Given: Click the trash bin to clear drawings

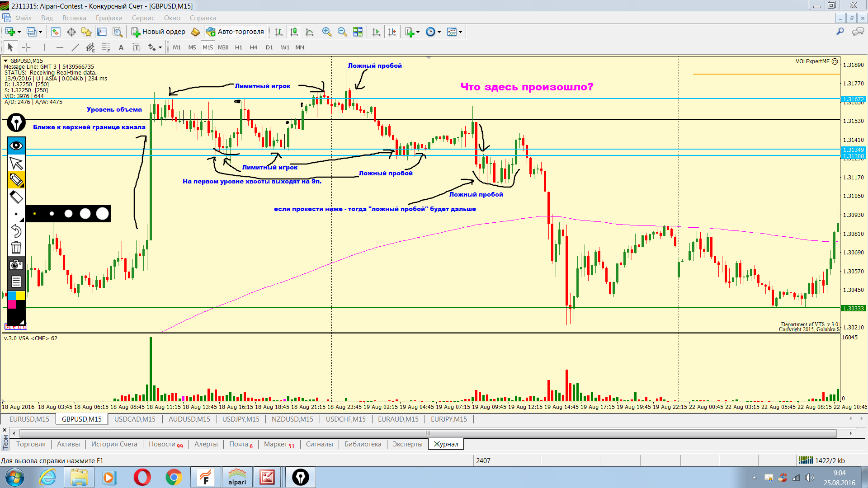Looking at the screenshot, I should [16, 248].
